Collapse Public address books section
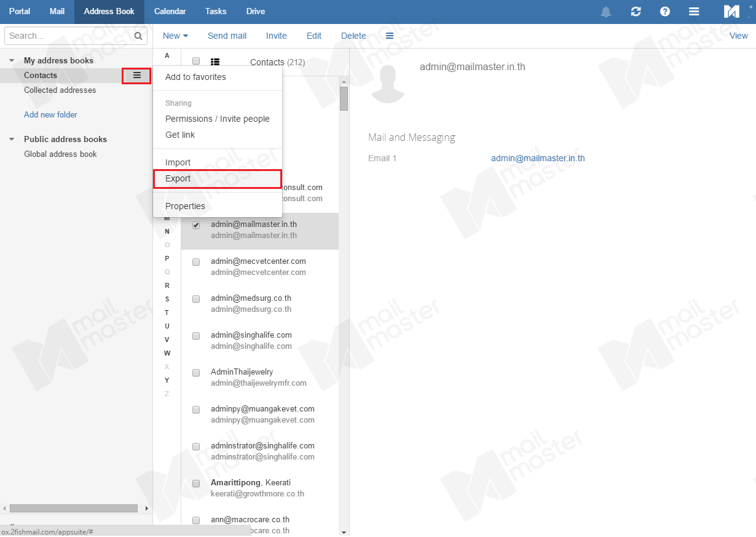 click(x=12, y=139)
